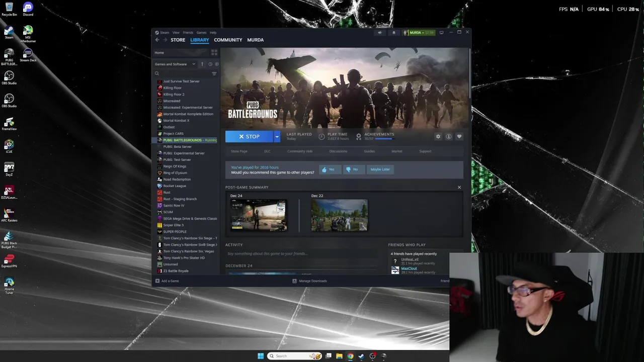Open the Support link
644x362 pixels.
(x=425, y=151)
